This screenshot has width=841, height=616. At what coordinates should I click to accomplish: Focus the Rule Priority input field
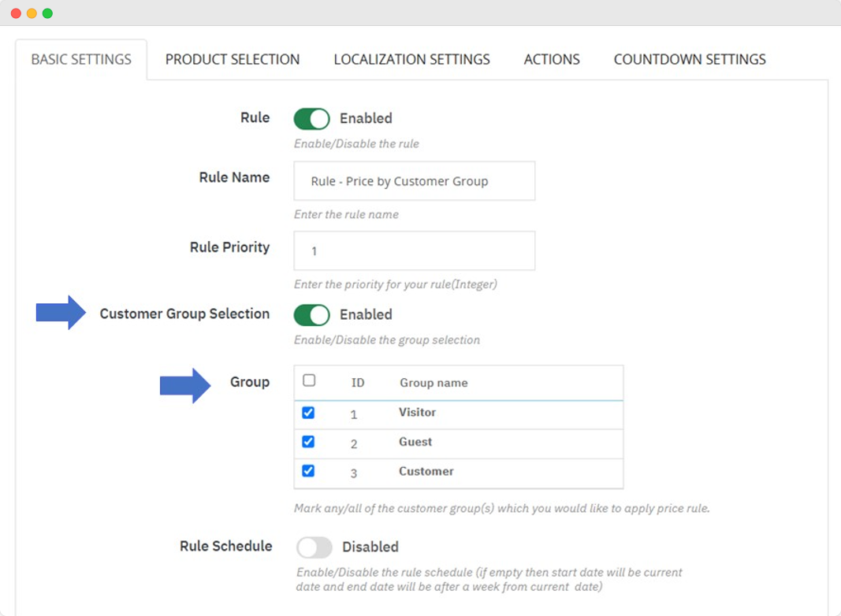click(414, 251)
